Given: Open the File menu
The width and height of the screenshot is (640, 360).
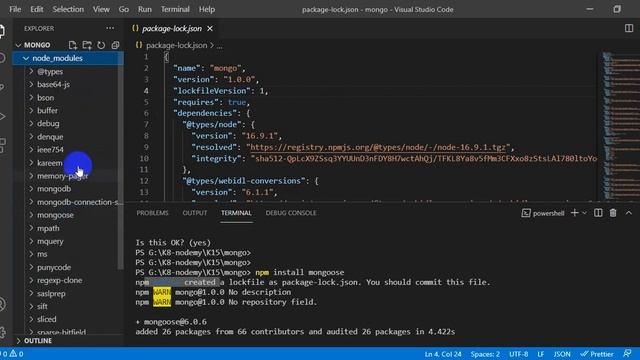Looking at the screenshot, I should [15, 9].
